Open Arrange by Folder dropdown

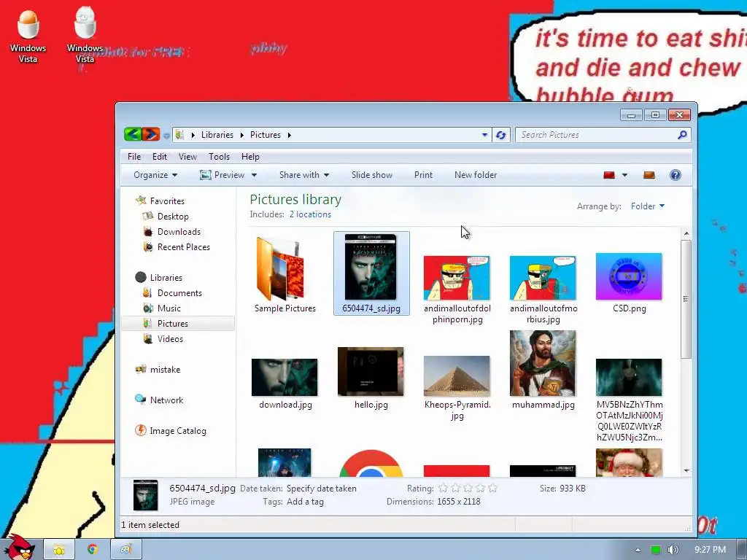[x=648, y=206]
